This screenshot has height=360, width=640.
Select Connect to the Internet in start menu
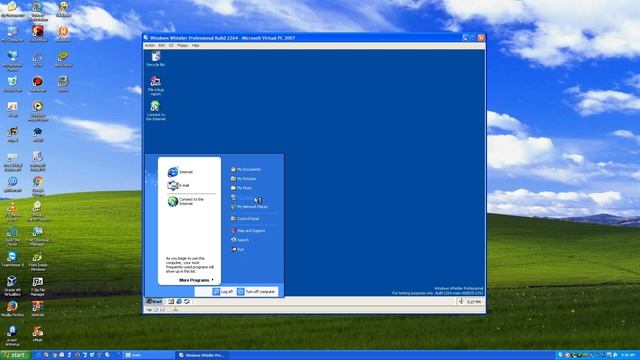pos(186,201)
